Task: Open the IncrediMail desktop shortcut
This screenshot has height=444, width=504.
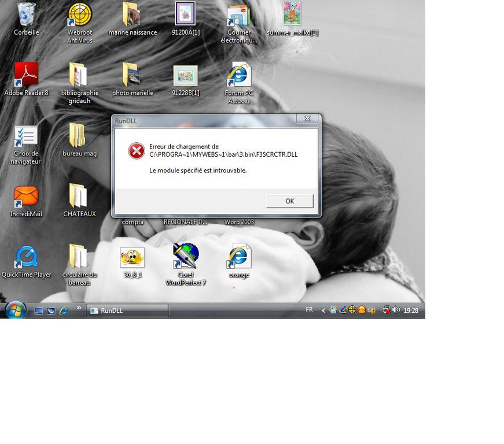Action: [26, 197]
